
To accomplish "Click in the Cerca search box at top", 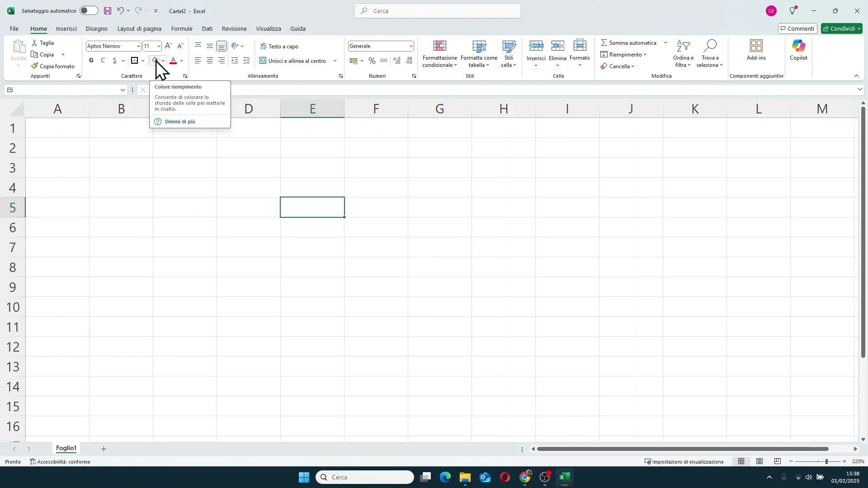I will pyautogui.click(x=438, y=11).
